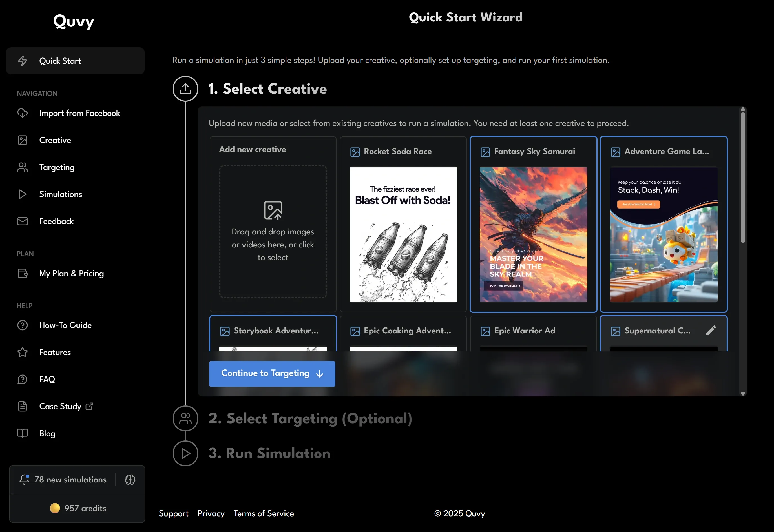Go to the FAQ section
Screen dimensions: 774x532
pyautogui.click(x=47, y=379)
